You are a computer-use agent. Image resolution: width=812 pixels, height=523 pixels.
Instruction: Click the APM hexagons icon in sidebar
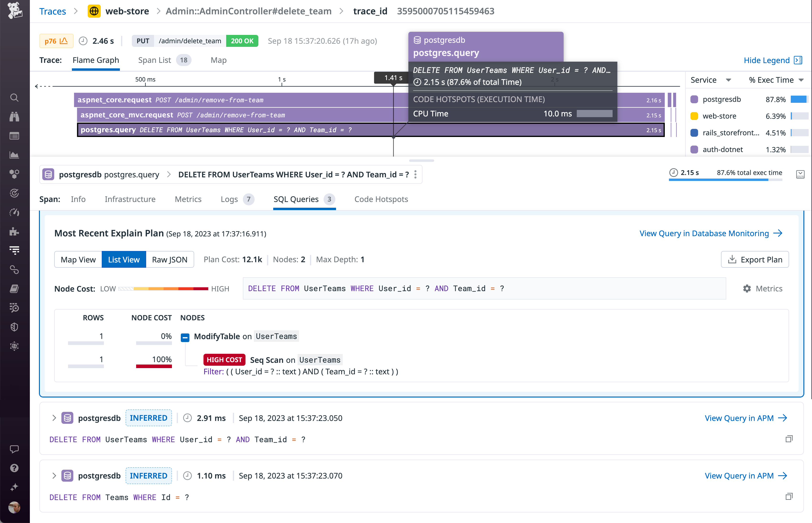tap(14, 174)
